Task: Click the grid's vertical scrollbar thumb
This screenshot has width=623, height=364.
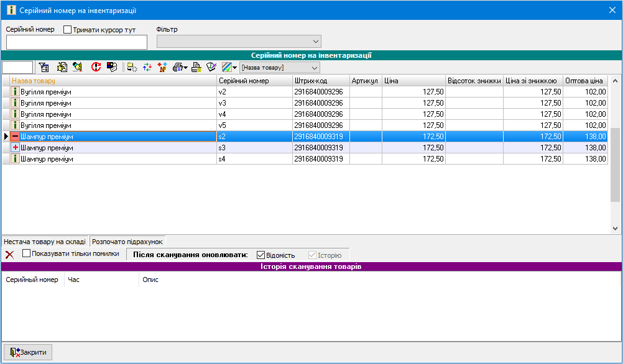Action: [615, 165]
